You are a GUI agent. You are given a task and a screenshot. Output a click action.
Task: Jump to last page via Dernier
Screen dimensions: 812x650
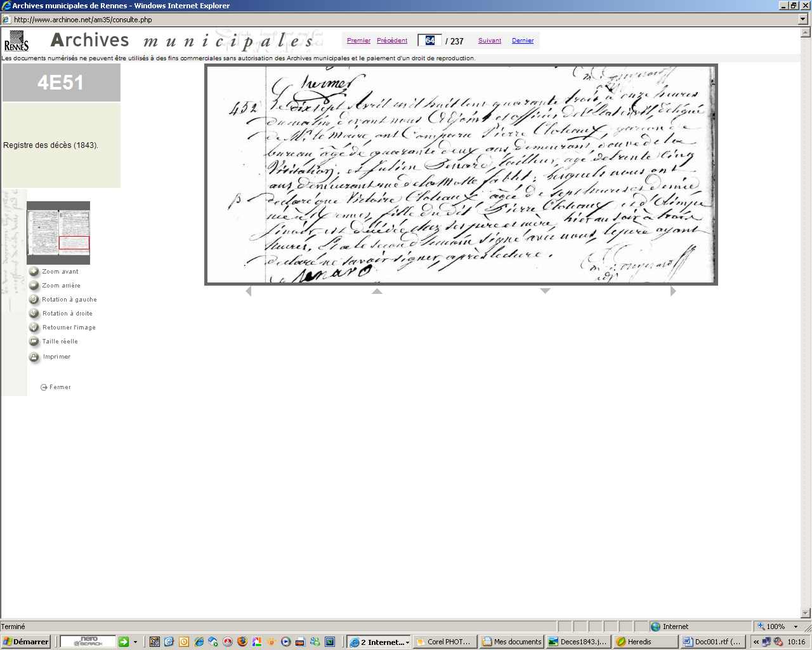(523, 41)
